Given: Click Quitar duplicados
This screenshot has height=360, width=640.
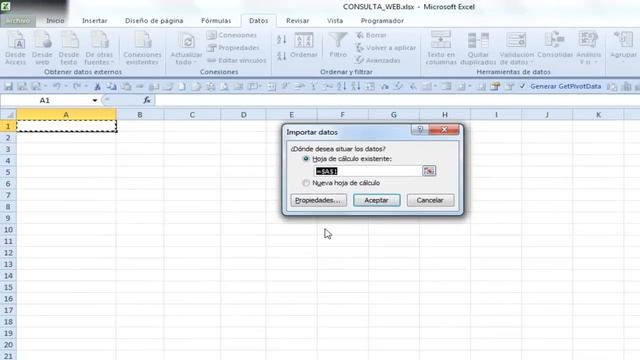Looking at the screenshot, I should 478,48.
